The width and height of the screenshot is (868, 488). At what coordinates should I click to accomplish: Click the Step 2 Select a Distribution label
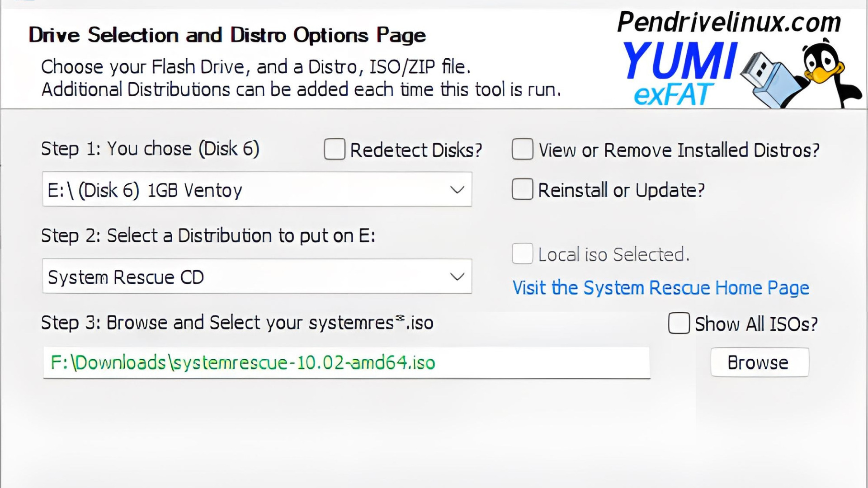point(208,236)
